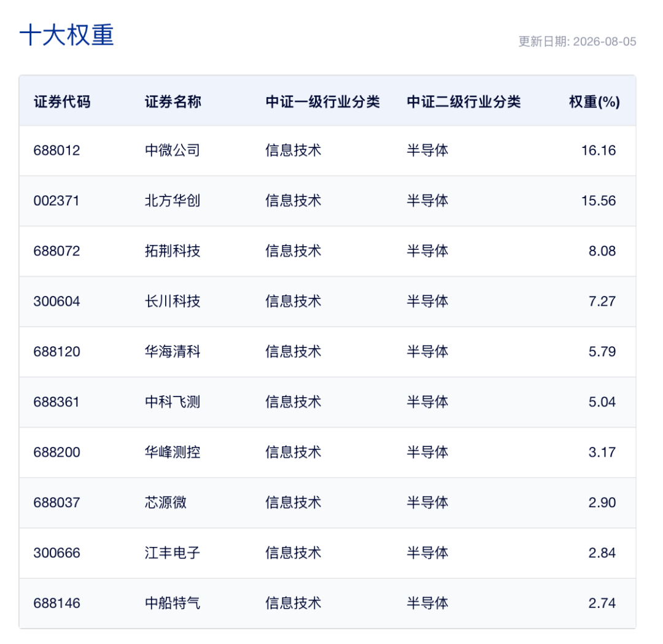The height and width of the screenshot is (644, 663).
Task: Select the 证券代码 column header
Action: pos(62,102)
